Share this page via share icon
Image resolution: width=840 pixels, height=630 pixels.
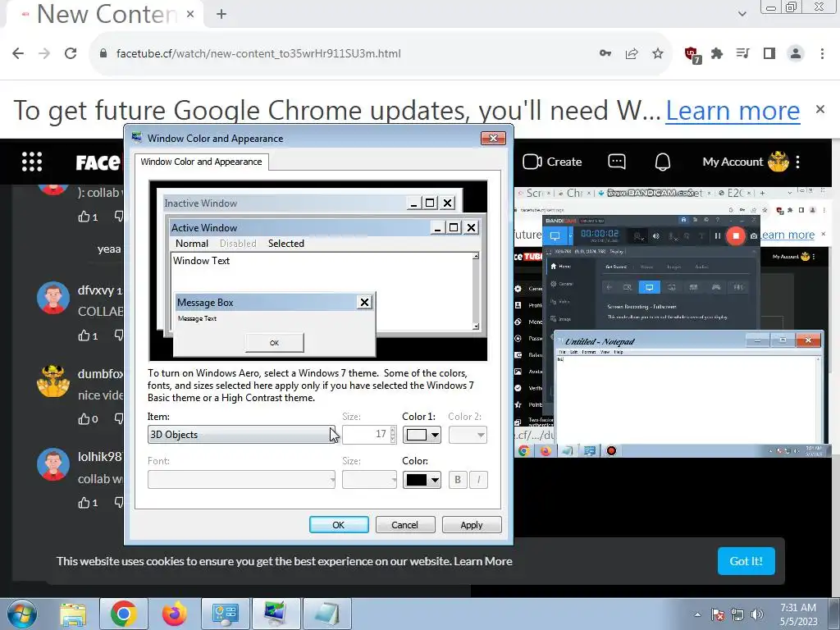click(632, 53)
